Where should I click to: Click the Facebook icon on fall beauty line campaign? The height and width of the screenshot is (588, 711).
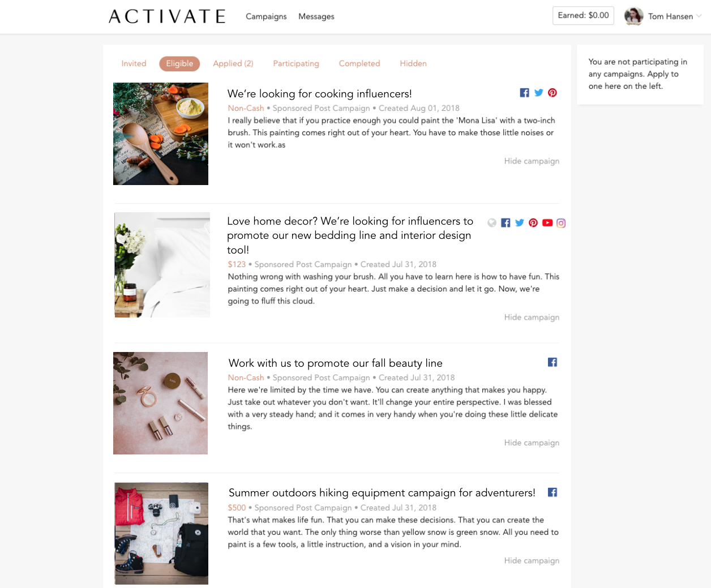(552, 362)
